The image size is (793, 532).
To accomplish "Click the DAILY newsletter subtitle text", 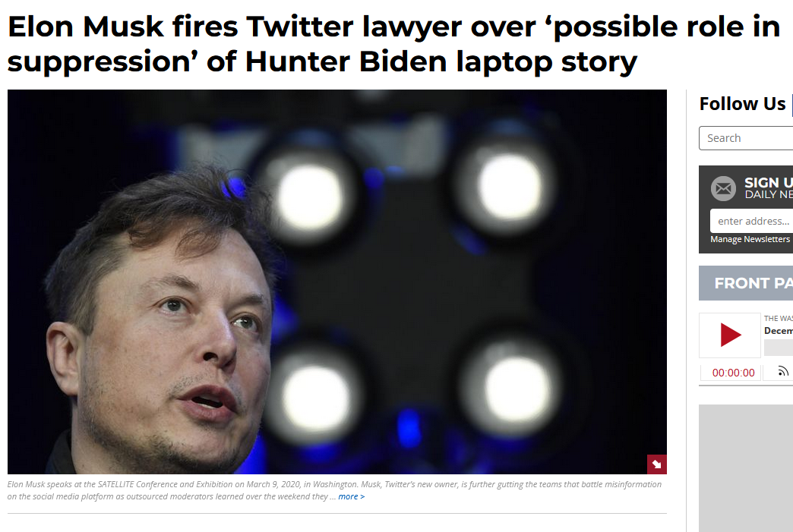I will 768,194.
